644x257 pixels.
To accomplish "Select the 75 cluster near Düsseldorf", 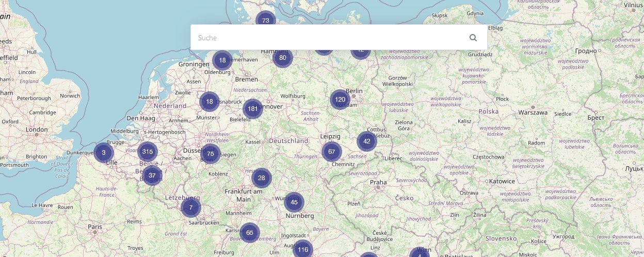I will pyautogui.click(x=211, y=154).
